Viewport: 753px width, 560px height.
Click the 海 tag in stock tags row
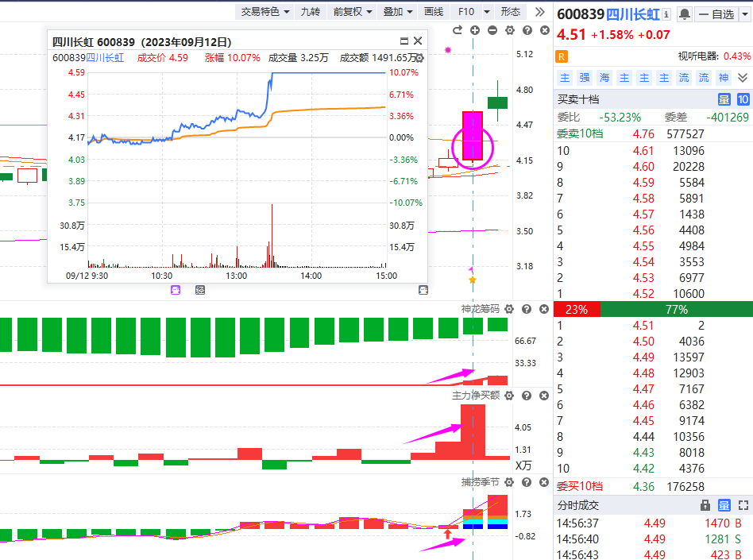(x=604, y=77)
